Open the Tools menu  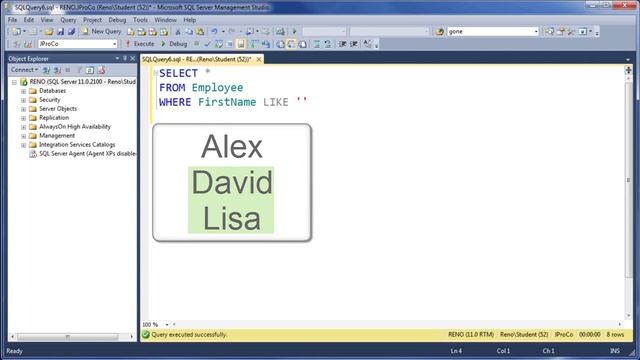140,20
